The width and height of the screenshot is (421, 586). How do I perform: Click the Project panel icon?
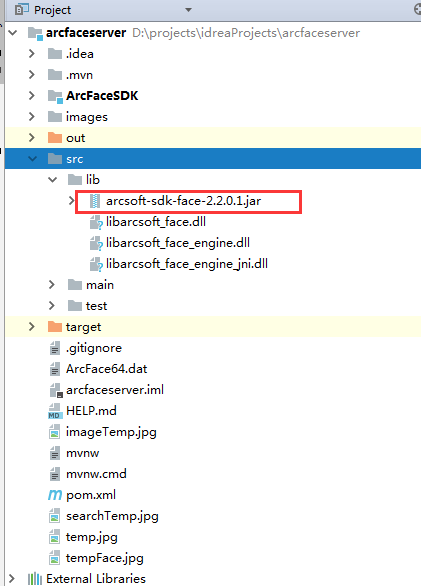tap(22, 9)
